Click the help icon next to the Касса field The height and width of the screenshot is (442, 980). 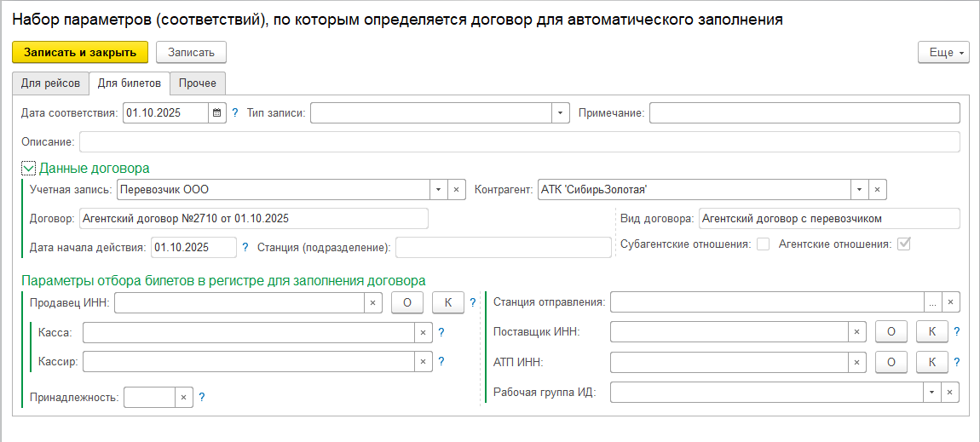(441, 333)
